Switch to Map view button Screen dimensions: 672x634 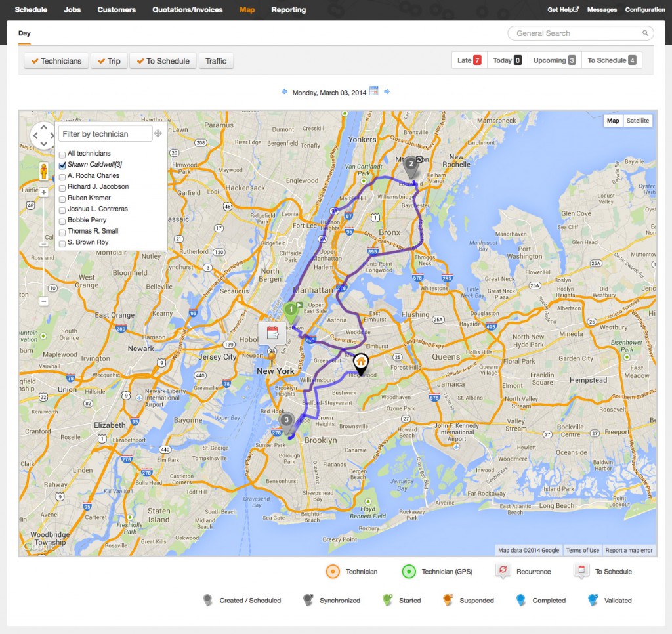613,121
